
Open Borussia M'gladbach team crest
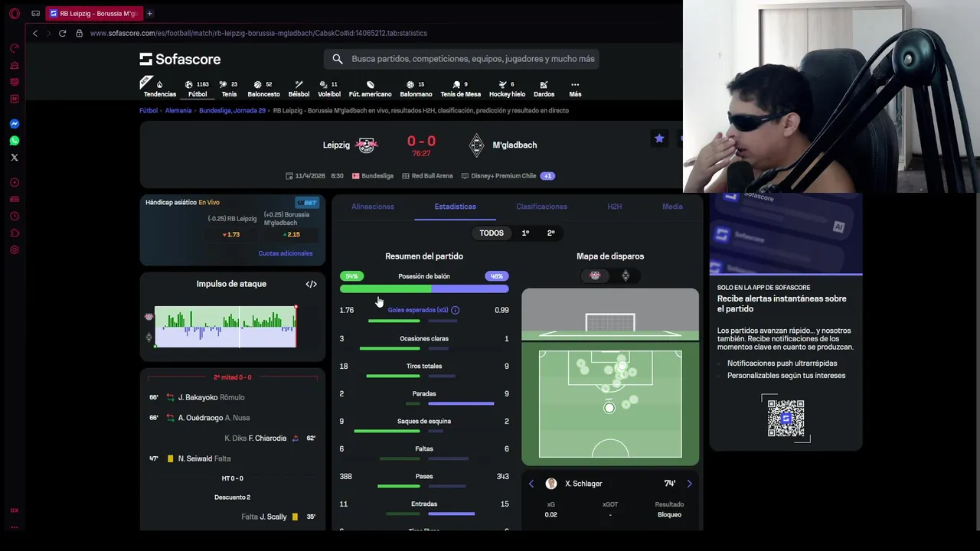[x=476, y=145]
